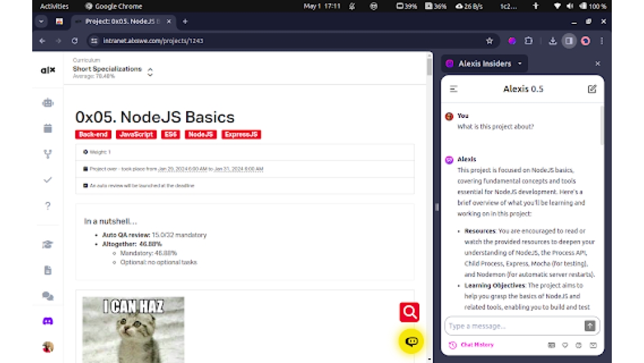Open Chrome downloads icon
Image resolution: width=644 pixels, height=363 pixels.
click(x=553, y=41)
